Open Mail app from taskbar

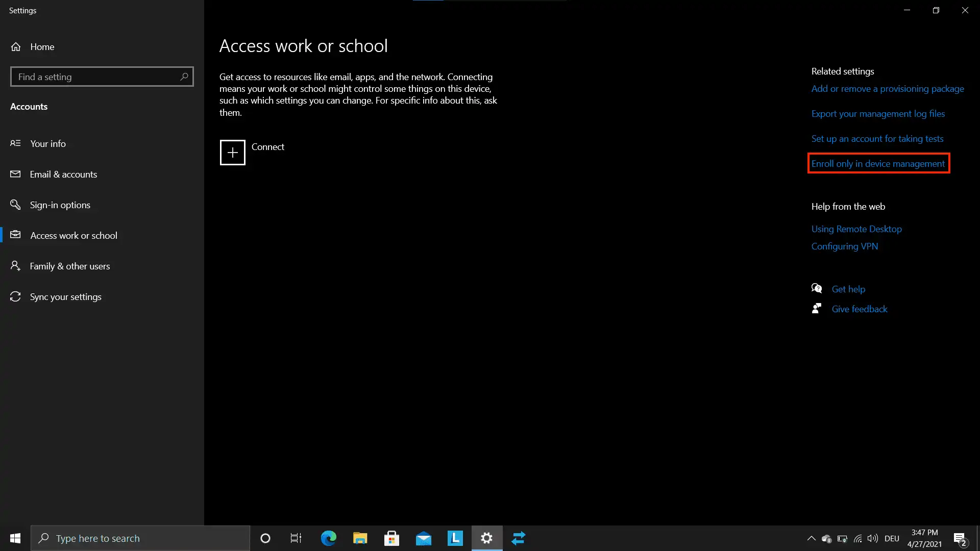(x=423, y=538)
